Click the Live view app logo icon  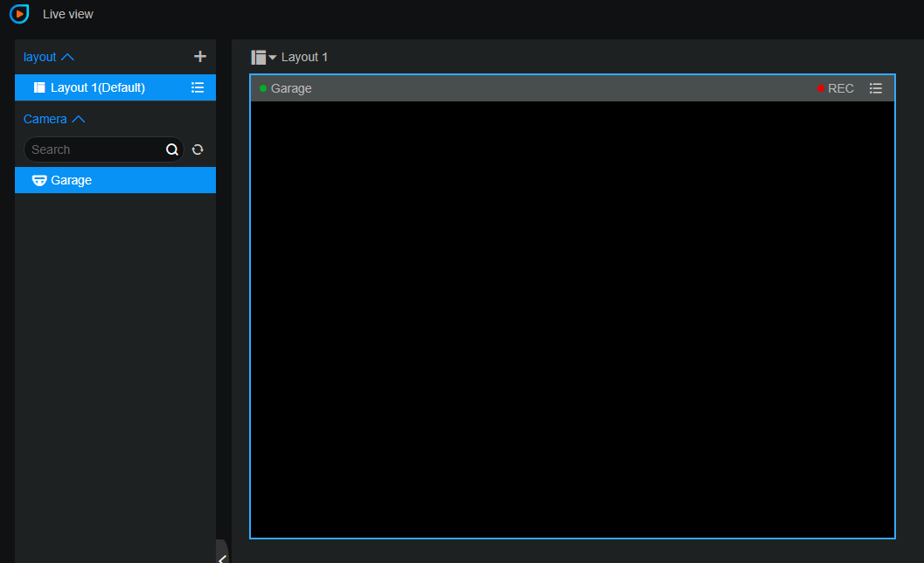point(19,14)
